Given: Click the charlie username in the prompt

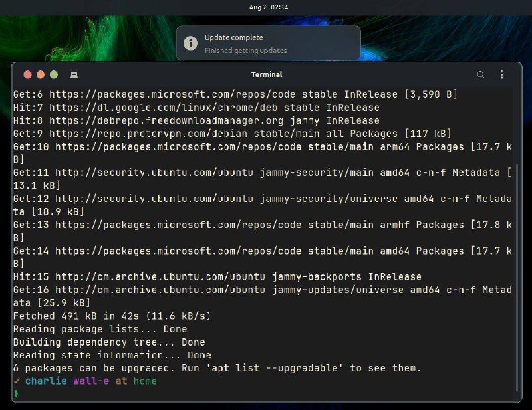Looking at the screenshot, I should (46, 381).
